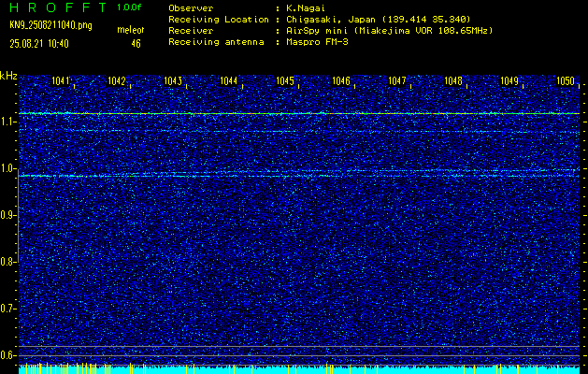Screen dimensions: 588x374
Task: Click the bright carrier line above 1.1 kHz
Action: click(299, 113)
